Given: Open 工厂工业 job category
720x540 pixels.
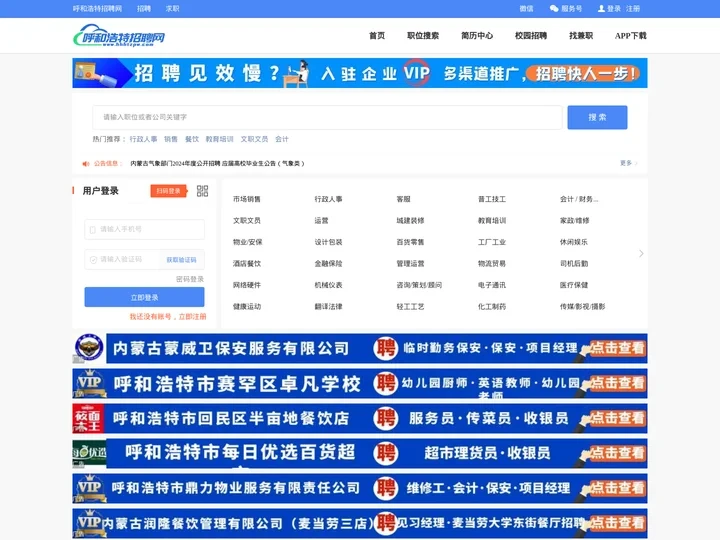Looking at the screenshot, I should tap(492, 242).
